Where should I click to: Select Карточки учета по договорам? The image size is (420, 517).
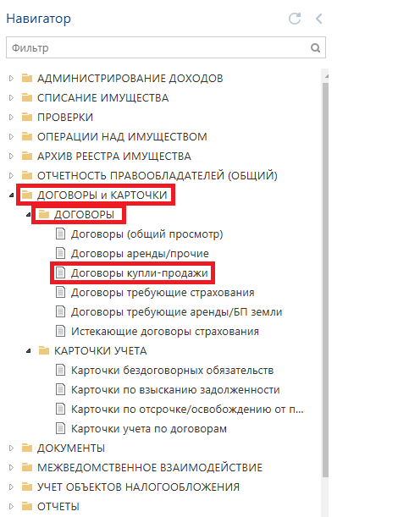point(149,429)
